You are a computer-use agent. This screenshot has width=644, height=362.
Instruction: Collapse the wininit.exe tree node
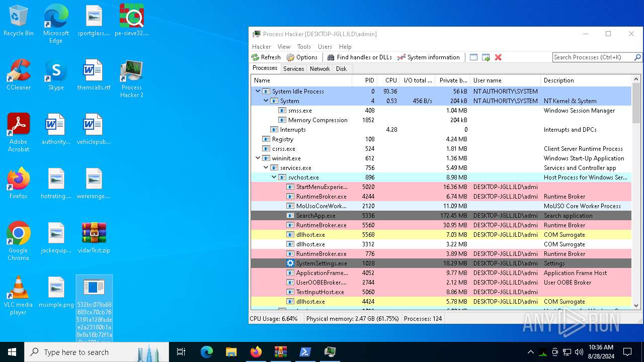[x=258, y=158]
